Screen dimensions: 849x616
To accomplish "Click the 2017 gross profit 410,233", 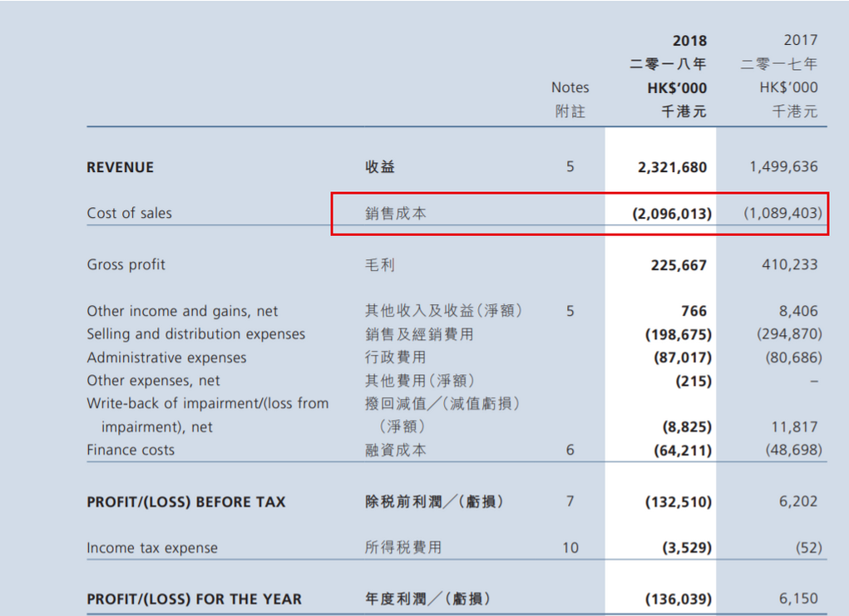I will pyautogui.click(x=790, y=264).
